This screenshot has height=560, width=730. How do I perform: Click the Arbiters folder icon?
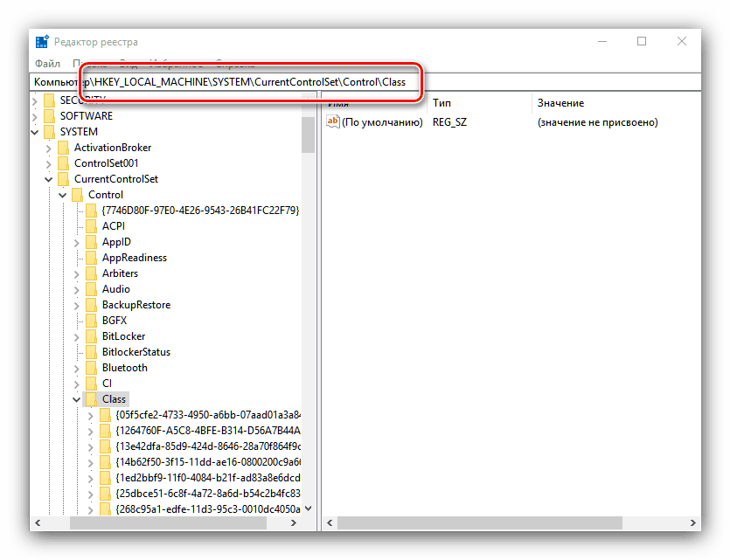91,273
